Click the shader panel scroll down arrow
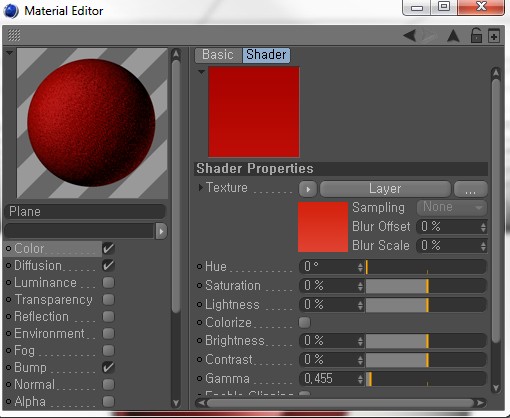Viewport: 510px width, 418px height. 496,388
